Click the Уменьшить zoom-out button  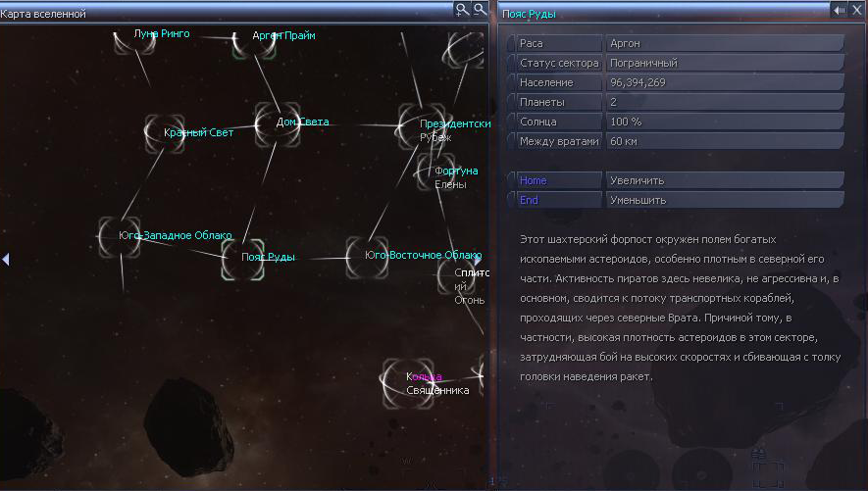pos(725,200)
